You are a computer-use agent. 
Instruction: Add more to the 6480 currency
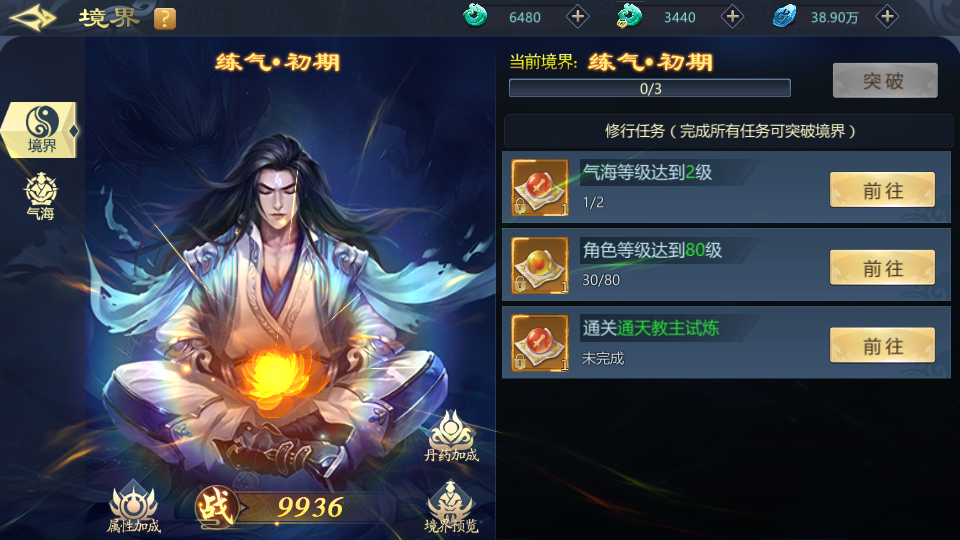[x=577, y=17]
